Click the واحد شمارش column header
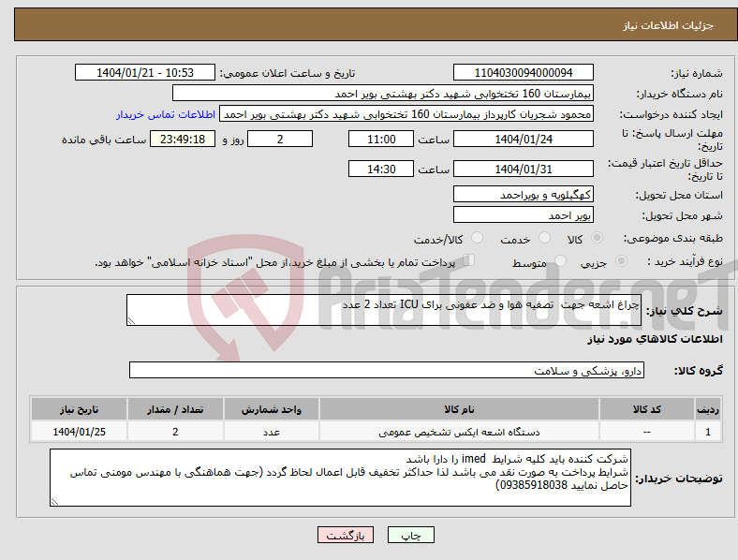 [x=272, y=409]
